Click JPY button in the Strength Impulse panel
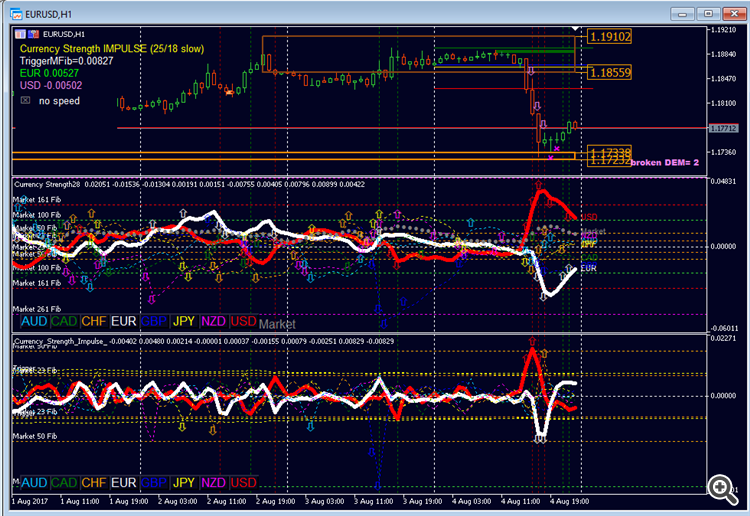This screenshot has height=516, width=750. tap(184, 483)
